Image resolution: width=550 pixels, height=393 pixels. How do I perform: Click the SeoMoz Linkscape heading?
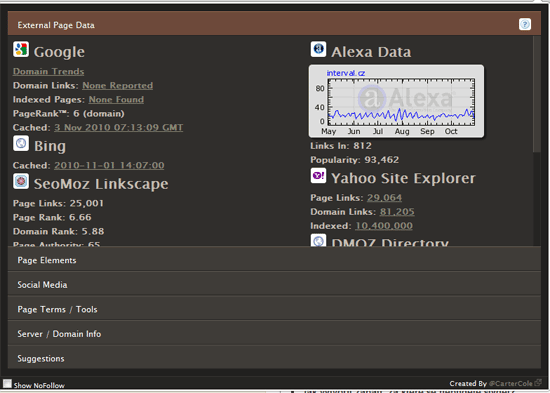[x=101, y=184]
